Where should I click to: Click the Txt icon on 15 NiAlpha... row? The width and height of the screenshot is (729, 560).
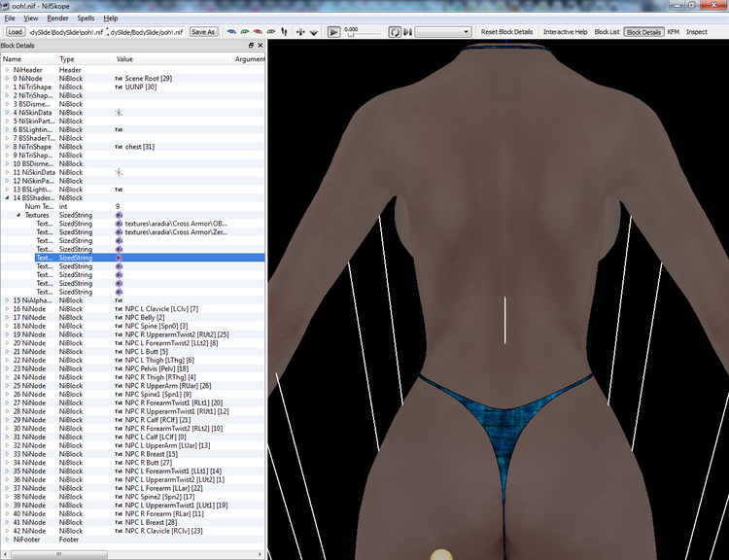tap(119, 300)
